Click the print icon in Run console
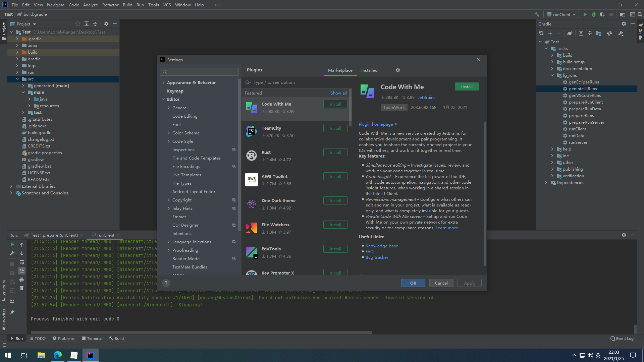This screenshot has height=362, width=644. click(22, 280)
